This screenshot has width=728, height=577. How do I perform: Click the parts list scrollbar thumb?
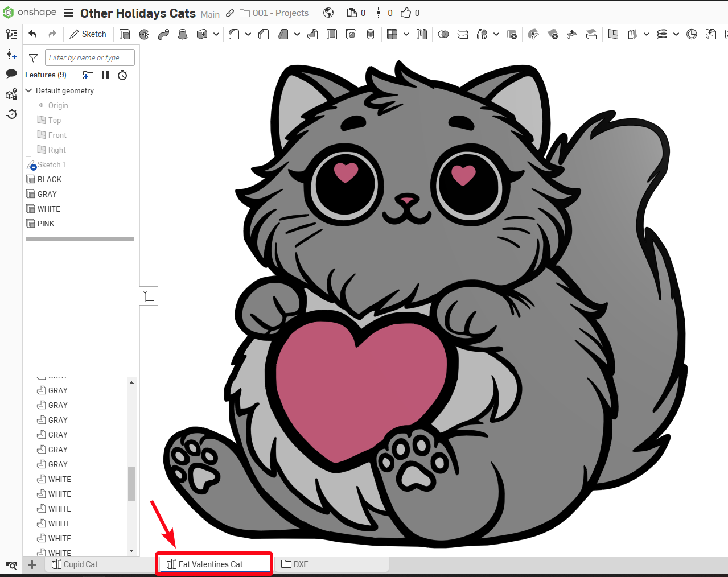point(131,484)
